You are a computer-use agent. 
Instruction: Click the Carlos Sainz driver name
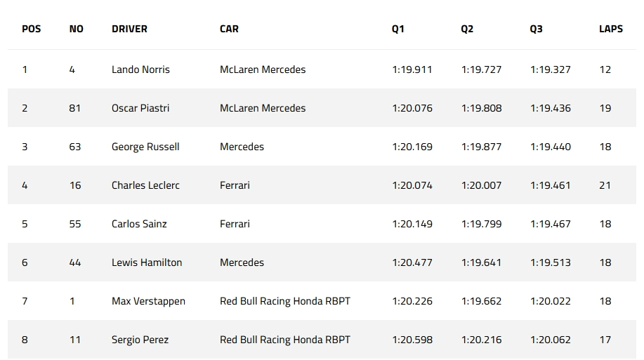point(140,224)
